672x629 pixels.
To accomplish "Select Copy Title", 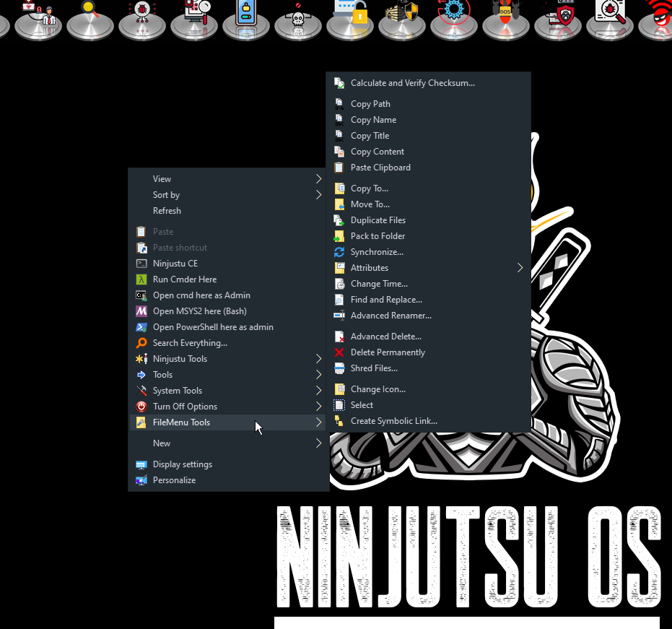I will tap(428, 136).
